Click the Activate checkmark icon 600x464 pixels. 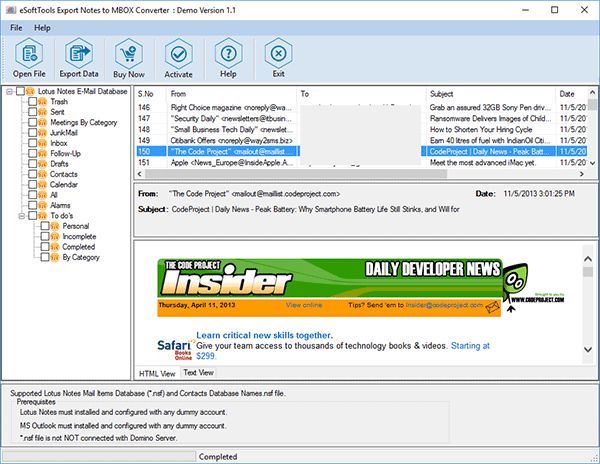tap(178, 54)
